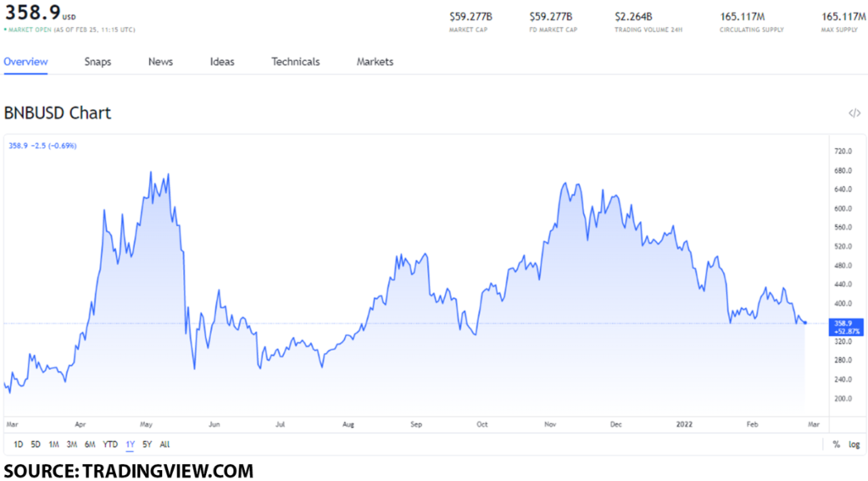This screenshot has height=481, width=868.
Task: Select the YTD range button
Action: (x=110, y=445)
